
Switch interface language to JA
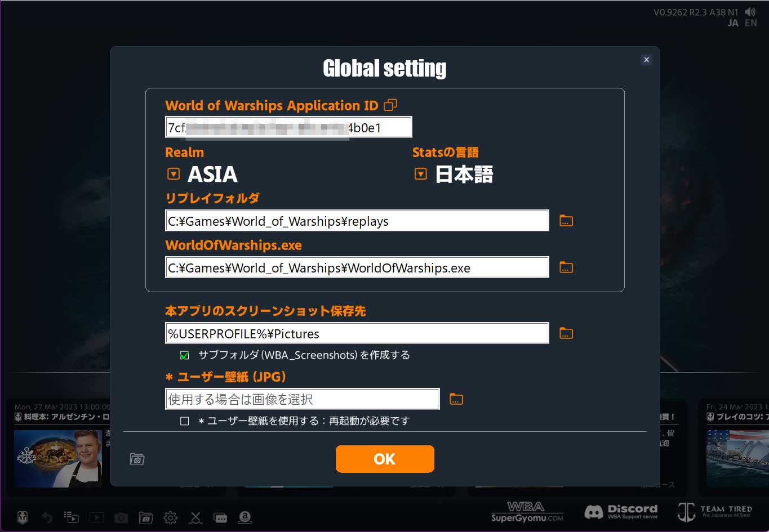click(x=733, y=23)
